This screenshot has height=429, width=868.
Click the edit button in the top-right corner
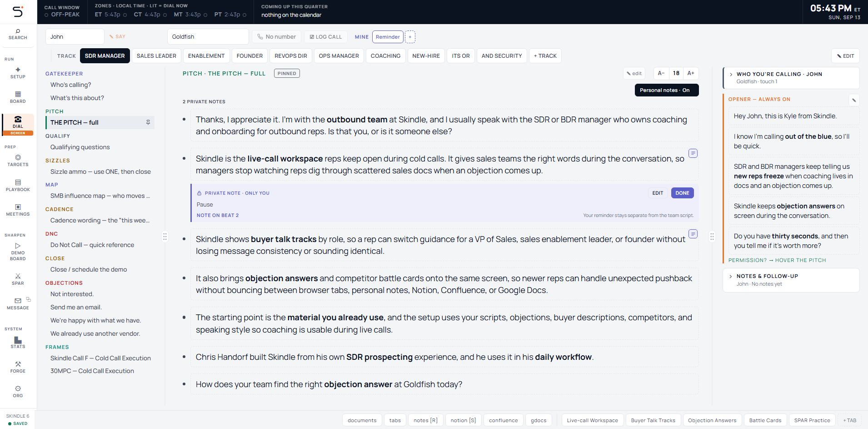(845, 56)
